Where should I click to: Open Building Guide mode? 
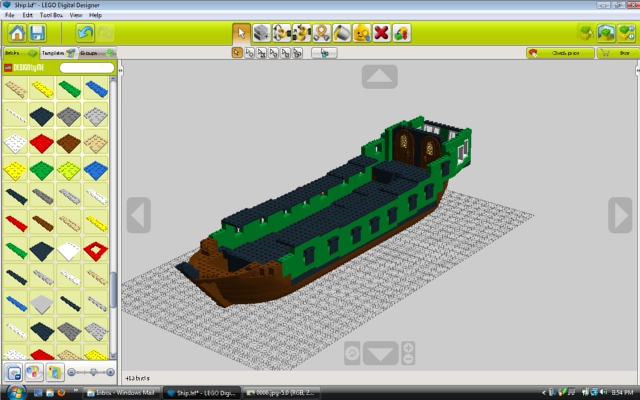click(x=626, y=33)
